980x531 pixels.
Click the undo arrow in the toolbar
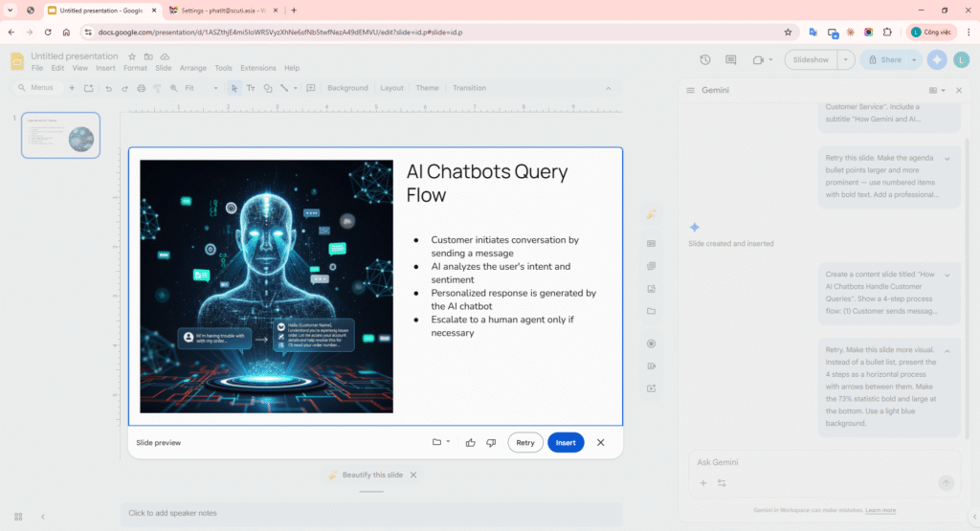click(109, 88)
